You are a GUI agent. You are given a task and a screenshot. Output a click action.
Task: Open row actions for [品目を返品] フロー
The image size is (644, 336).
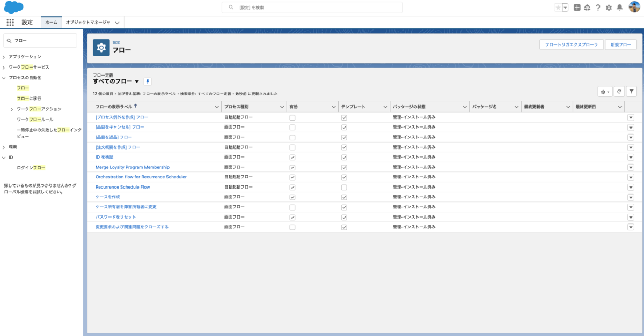coord(631,137)
